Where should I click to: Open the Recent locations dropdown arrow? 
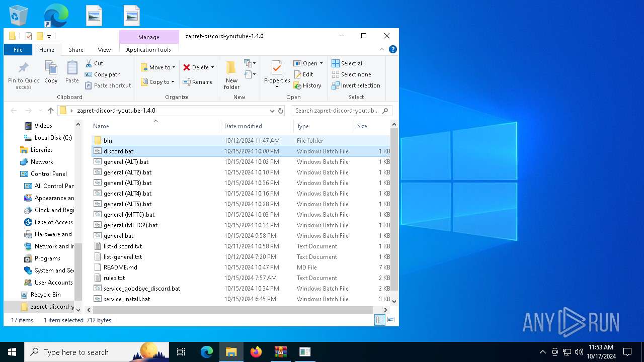pyautogui.click(x=40, y=111)
